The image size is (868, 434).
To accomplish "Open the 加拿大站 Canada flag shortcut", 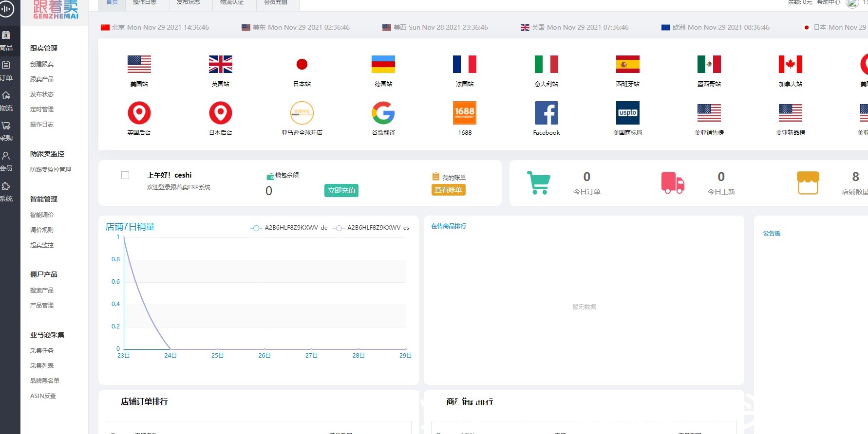I will (791, 64).
